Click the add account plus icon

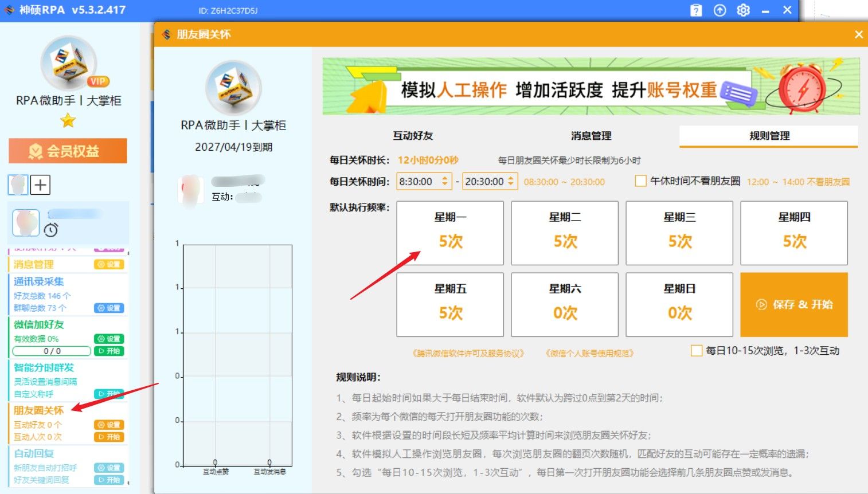(40, 185)
